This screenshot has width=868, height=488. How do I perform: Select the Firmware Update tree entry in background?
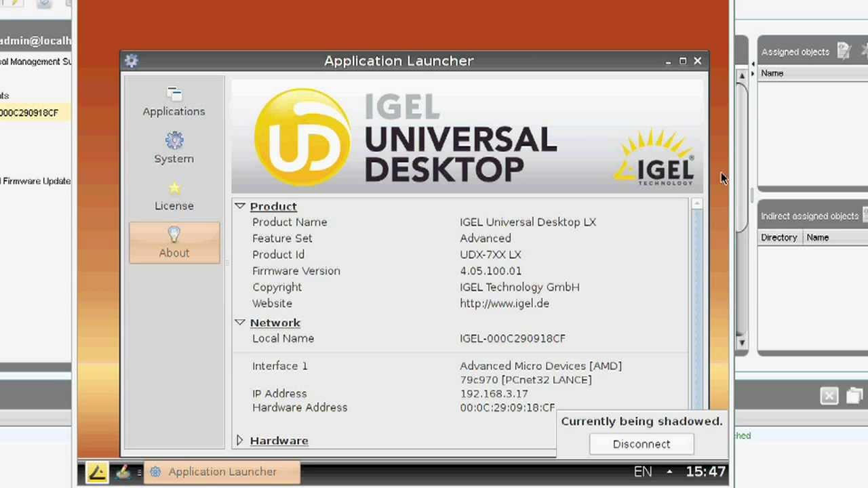pyautogui.click(x=36, y=181)
